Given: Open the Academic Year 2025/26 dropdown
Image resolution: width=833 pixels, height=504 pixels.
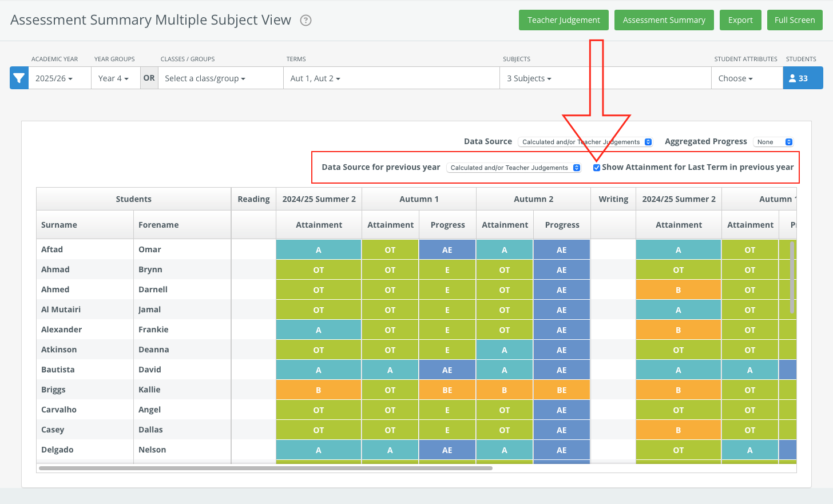Looking at the screenshot, I should [54, 78].
